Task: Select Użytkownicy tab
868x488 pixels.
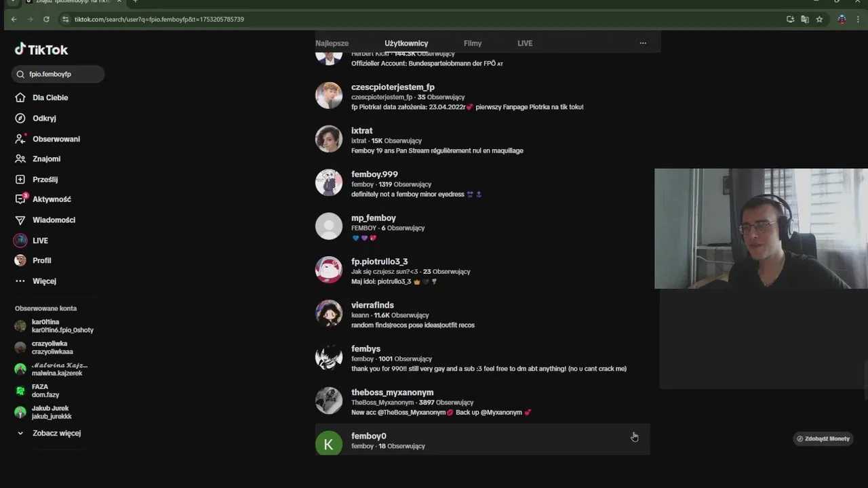Action: coord(406,43)
